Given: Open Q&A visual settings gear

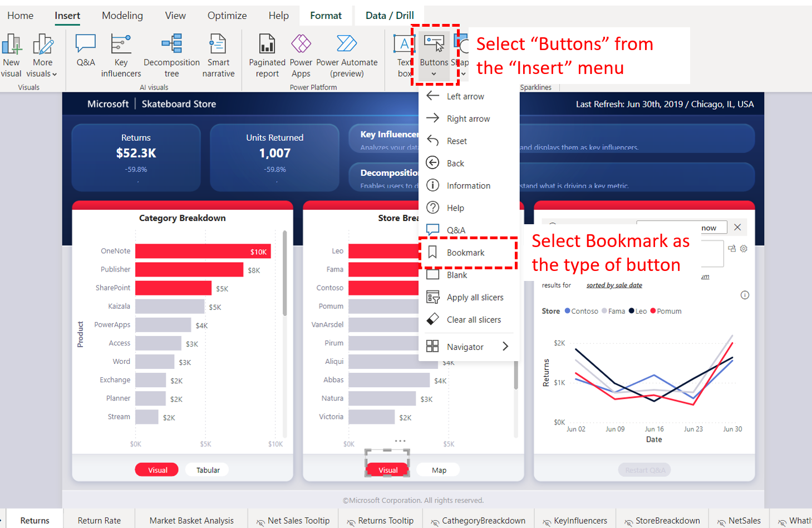Looking at the screenshot, I should 744,249.
